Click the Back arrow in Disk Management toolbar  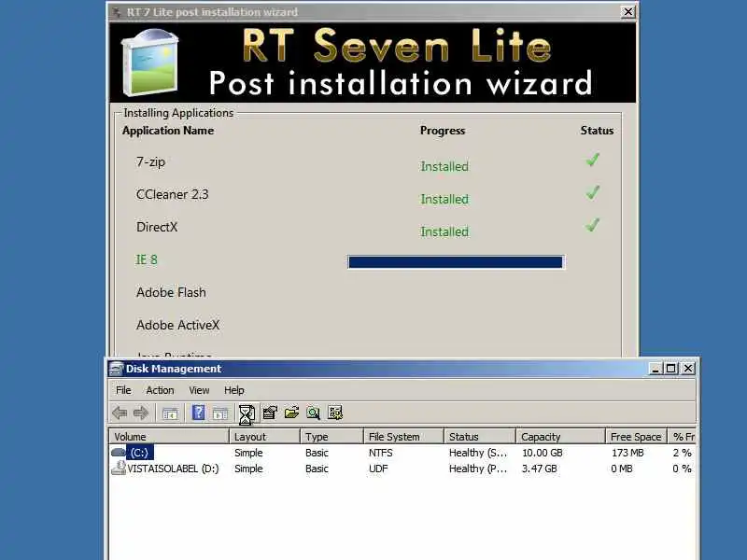(x=120, y=413)
